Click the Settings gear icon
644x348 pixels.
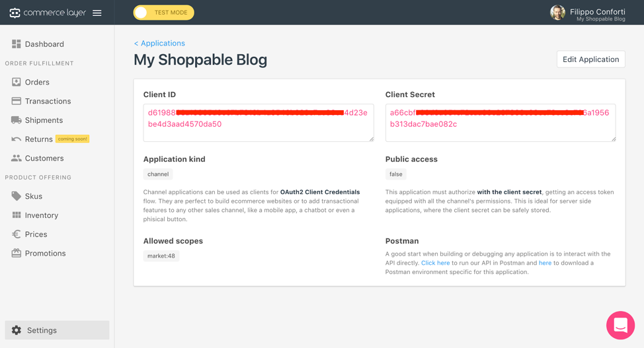(x=17, y=330)
